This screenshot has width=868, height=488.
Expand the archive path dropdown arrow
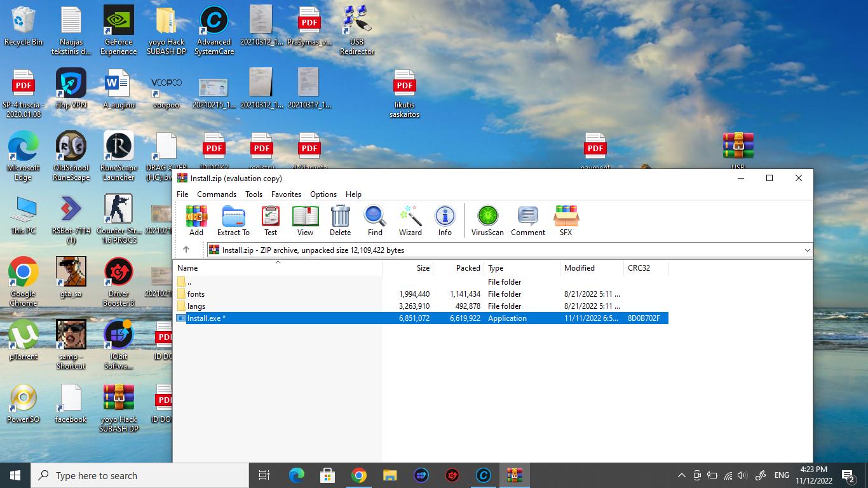[807, 250]
